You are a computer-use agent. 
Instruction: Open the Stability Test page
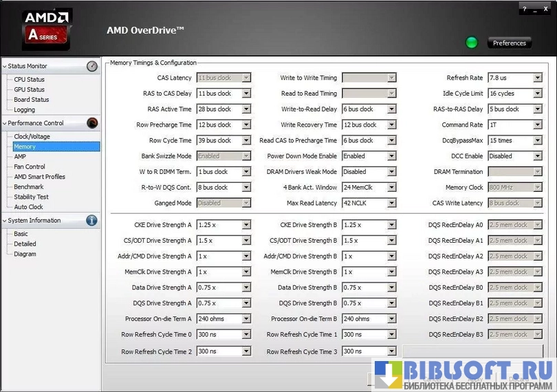point(31,197)
